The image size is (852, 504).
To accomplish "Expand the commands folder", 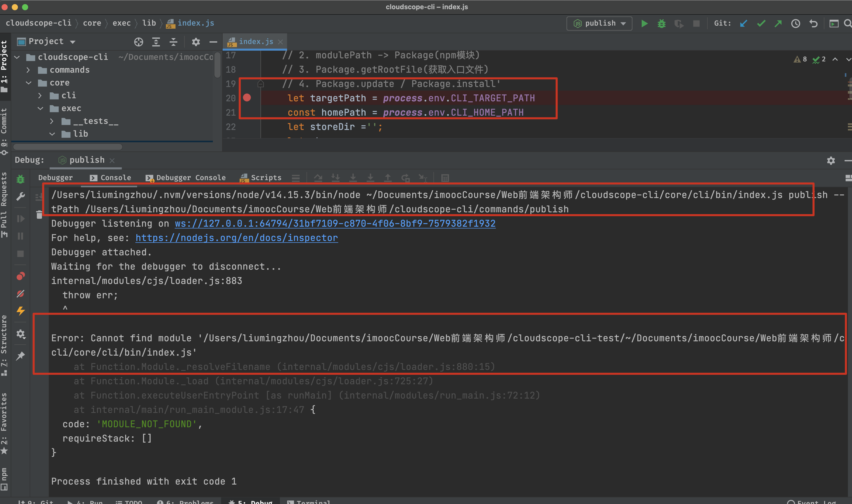I will coord(28,70).
